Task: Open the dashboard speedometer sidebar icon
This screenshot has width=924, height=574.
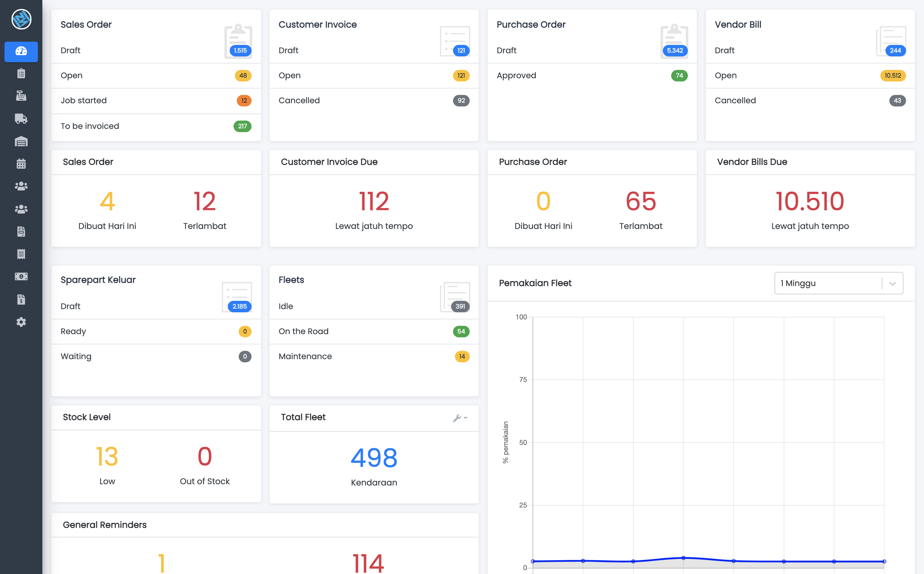Action: tap(21, 51)
